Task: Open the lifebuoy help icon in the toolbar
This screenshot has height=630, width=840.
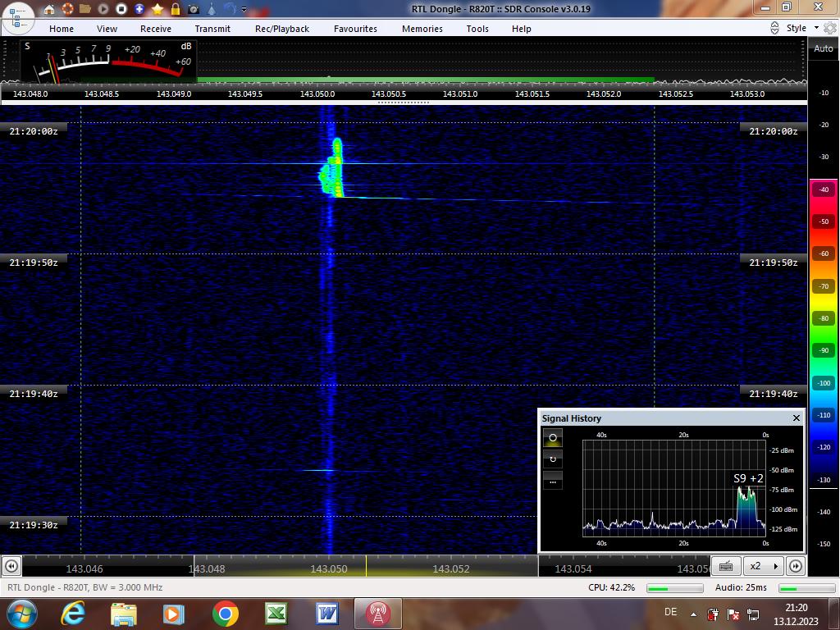Action: coord(67,9)
